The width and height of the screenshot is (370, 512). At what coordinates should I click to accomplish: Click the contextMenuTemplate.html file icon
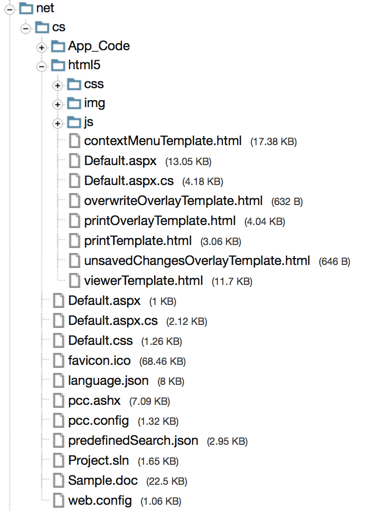point(74,141)
